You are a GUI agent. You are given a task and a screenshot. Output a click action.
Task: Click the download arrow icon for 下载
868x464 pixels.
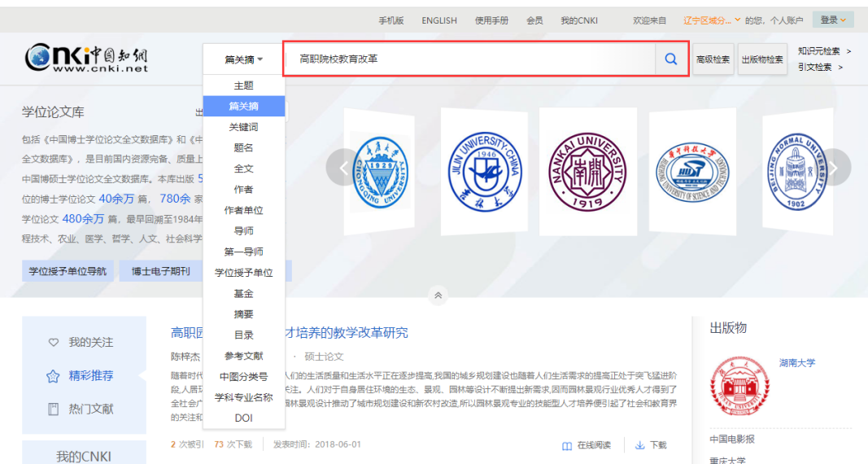(x=640, y=445)
